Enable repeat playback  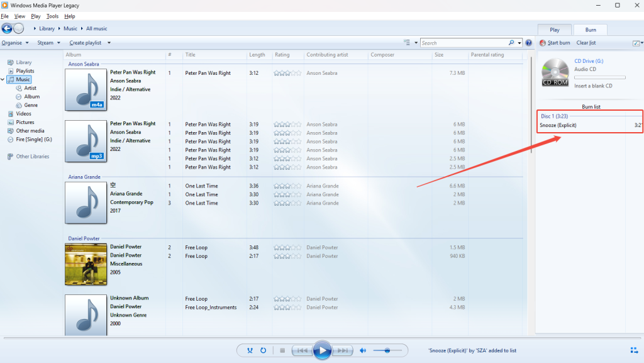click(262, 350)
